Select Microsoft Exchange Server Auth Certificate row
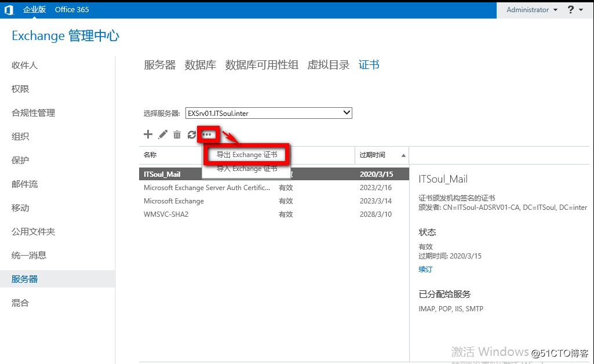 click(x=274, y=187)
